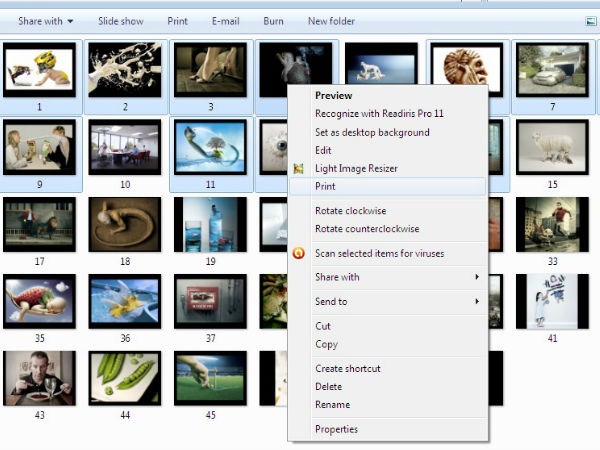
Task: Open the Share with toolbar dropdown
Action: coord(45,21)
